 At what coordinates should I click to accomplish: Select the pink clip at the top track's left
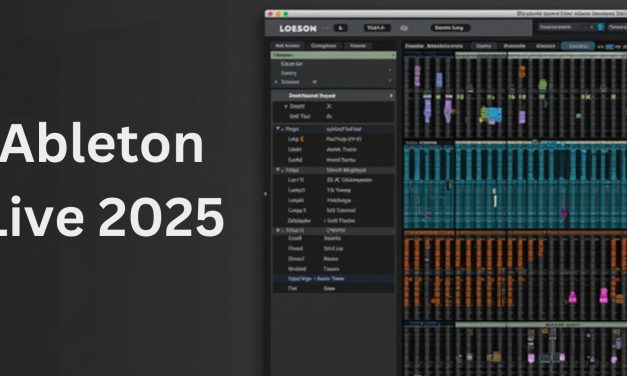417,76
